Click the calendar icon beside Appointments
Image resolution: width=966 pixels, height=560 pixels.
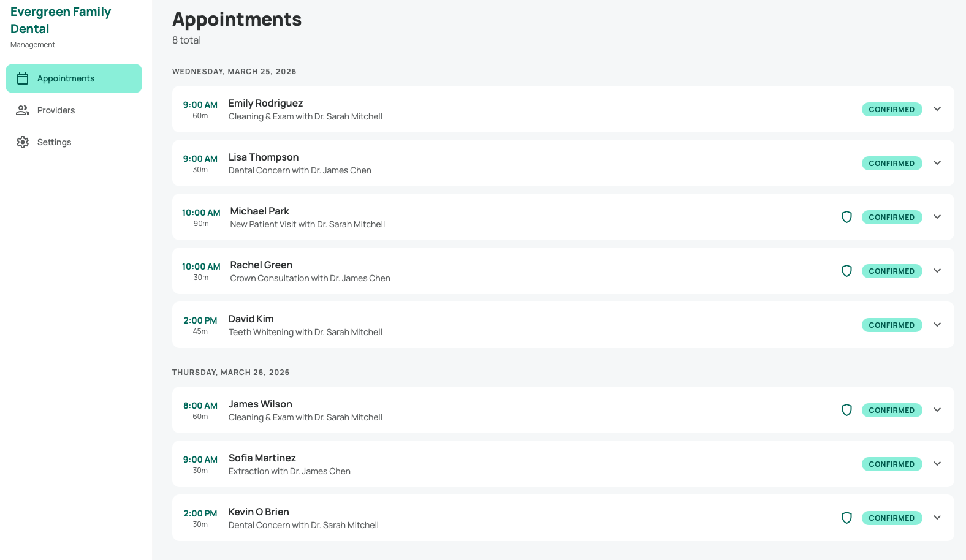tap(23, 78)
